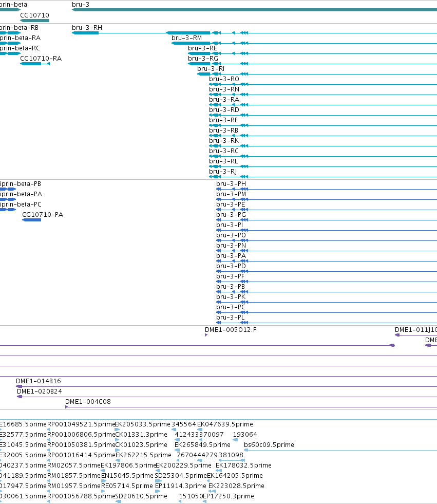Click the CG10710-RA transcript label
Image resolution: width=437 pixels, height=504 pixels.
point(41,59)
